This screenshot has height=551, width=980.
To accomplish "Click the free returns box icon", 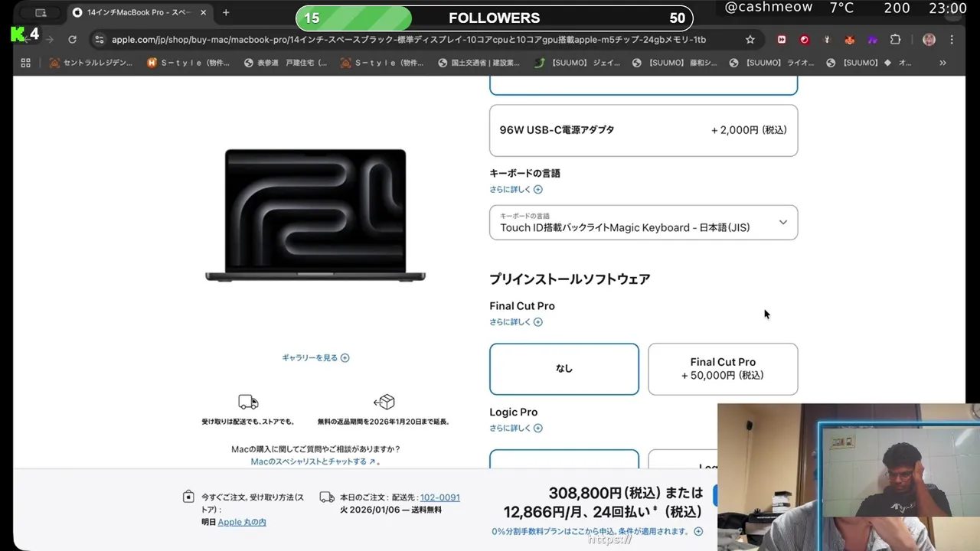I will 384,402.
